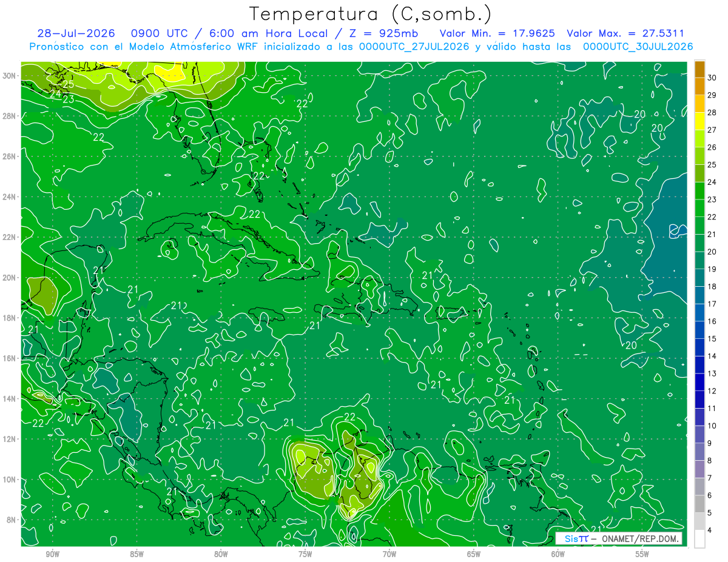Click the latitude axis label '8N'

pyautogui.click(x=11, y=520)
